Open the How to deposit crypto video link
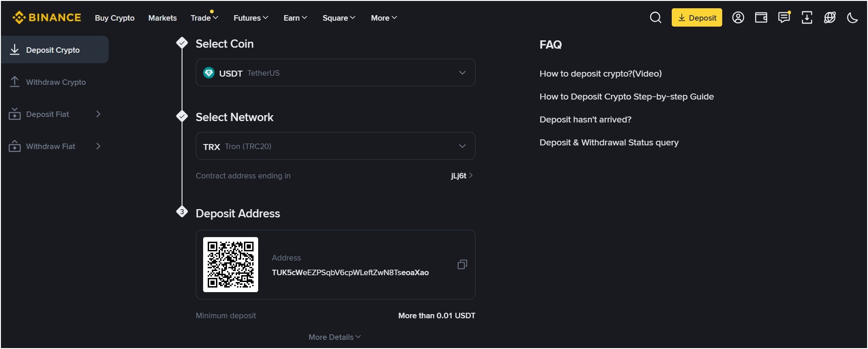The image size is (868, 349). tap(600, 73)
